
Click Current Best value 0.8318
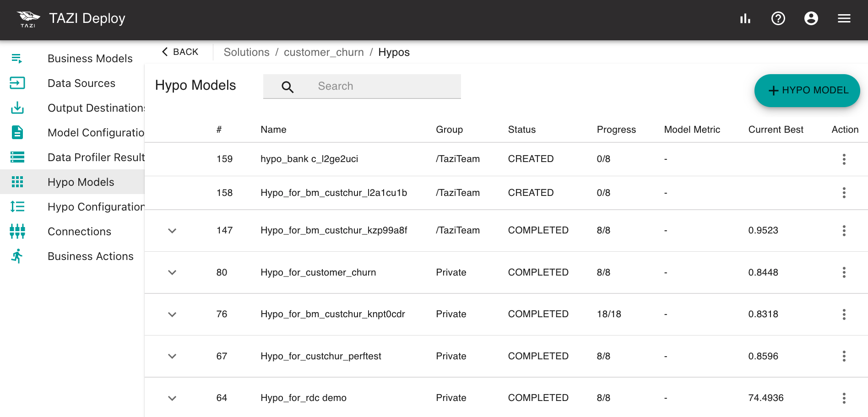click(763, 314)
